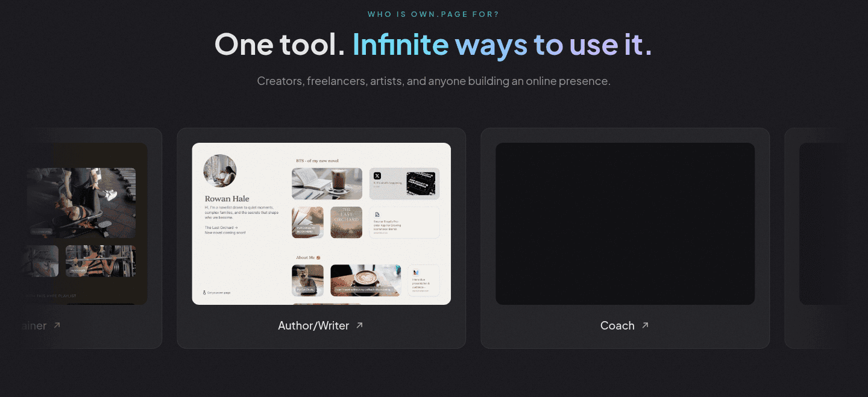Click the Purchase My Book Here image
Screen dimensions: 868x397
(307, 222)
